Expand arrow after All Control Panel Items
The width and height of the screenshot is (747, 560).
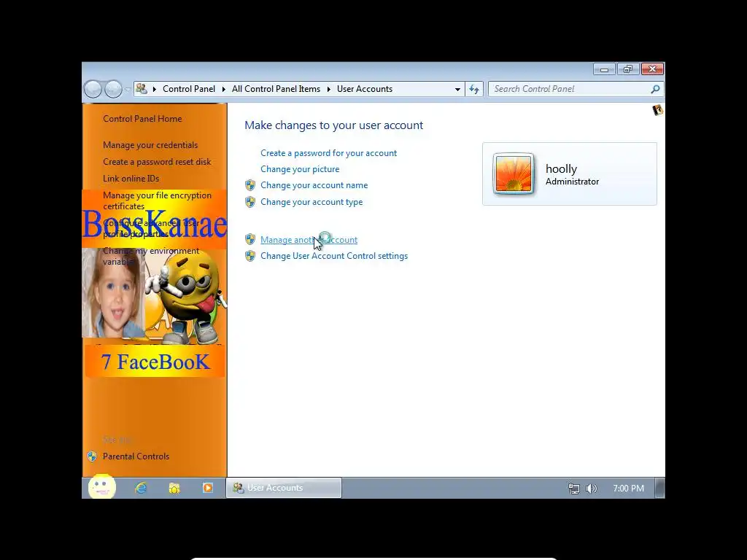pyautogui.click(x=329, y=89)
